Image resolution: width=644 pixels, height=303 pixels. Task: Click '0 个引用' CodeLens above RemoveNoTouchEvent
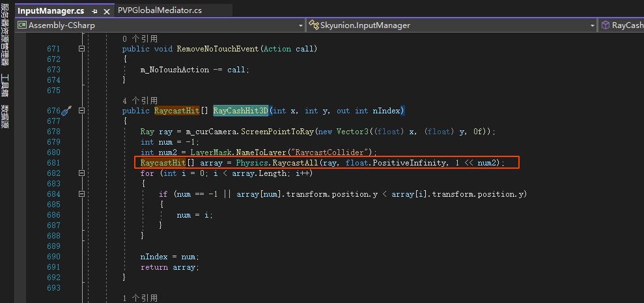(x=139, y=38)
